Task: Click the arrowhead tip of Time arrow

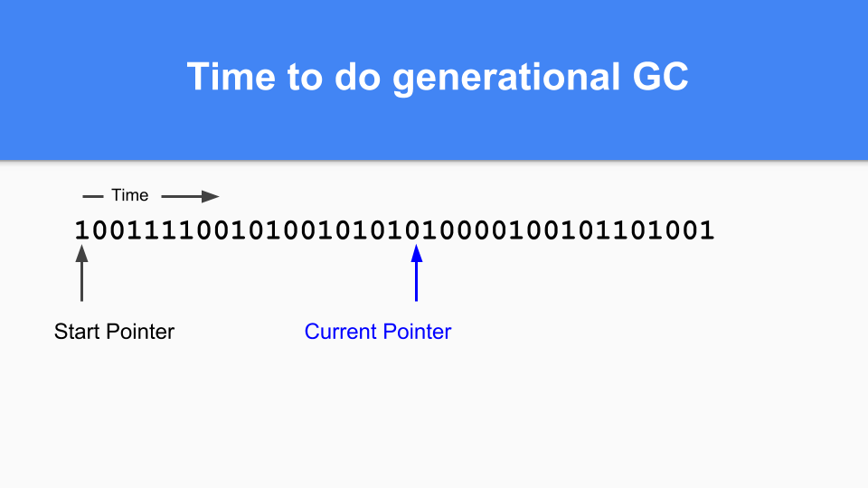Action: [215, 196]
